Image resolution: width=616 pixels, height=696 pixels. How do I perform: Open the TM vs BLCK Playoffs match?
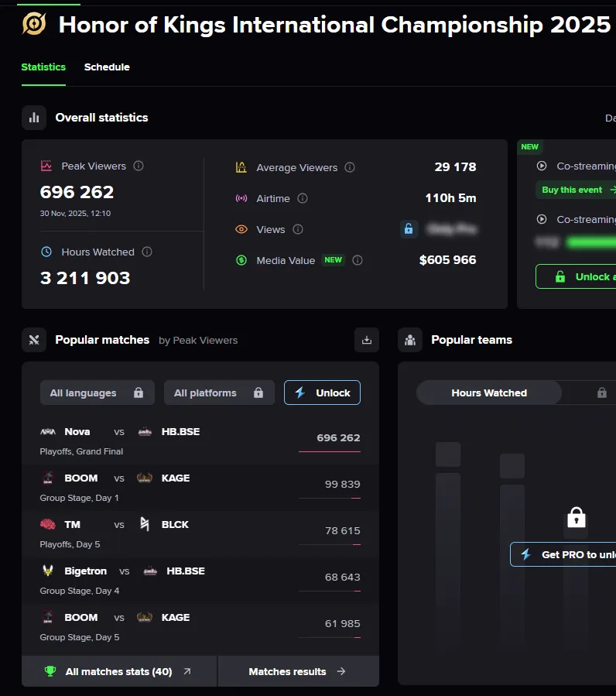[x=200, y=534]
